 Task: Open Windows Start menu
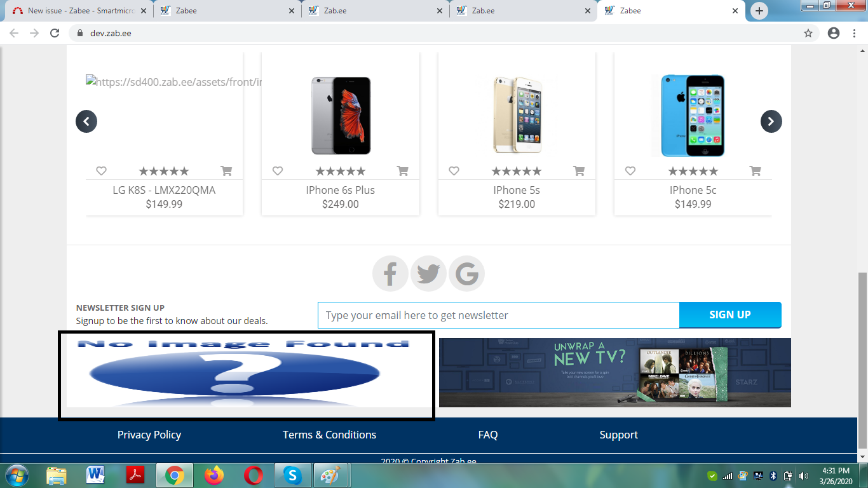click(x=16, y=475)
